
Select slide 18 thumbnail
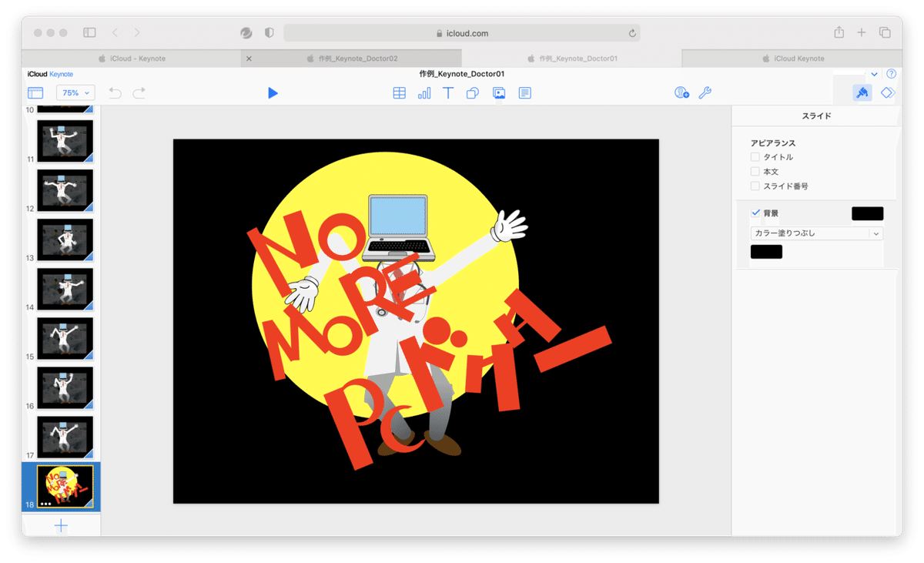click(65, 486)
